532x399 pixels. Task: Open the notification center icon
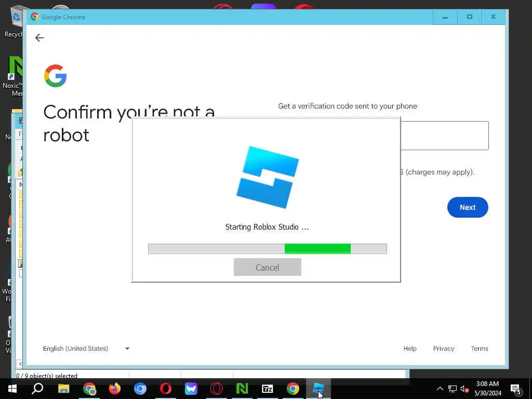[x=516, y=389]
